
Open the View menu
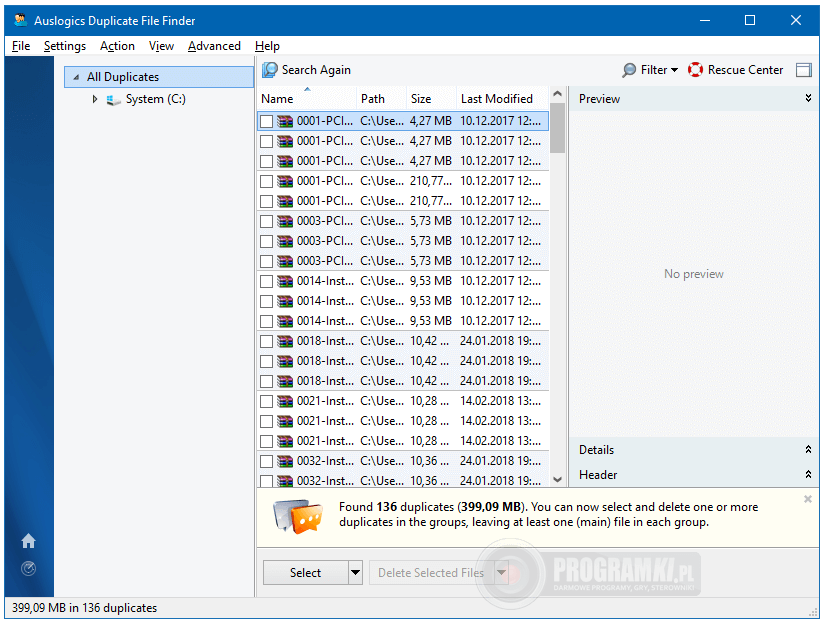pos(161,46)
